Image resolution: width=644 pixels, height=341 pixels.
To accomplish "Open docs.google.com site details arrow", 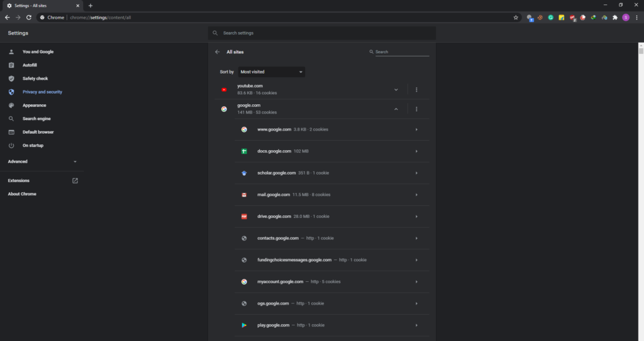I will click(416, 151).
